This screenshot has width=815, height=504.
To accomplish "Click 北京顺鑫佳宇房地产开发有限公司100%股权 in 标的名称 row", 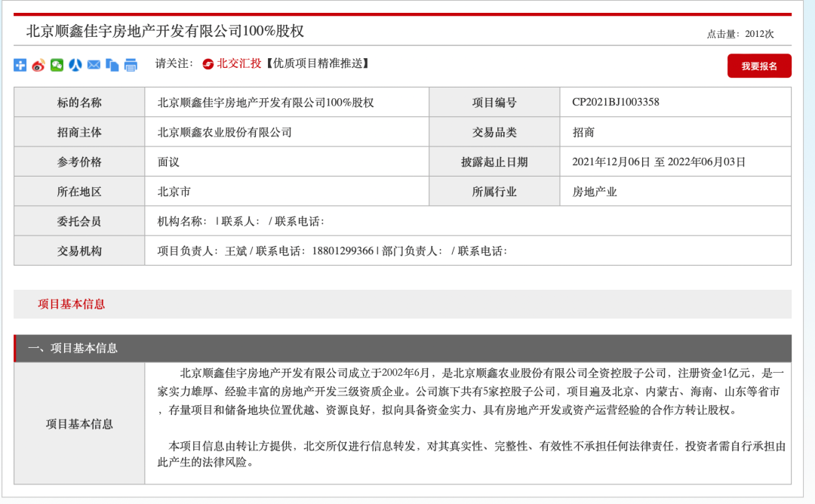I will click(x=266, y=103).
